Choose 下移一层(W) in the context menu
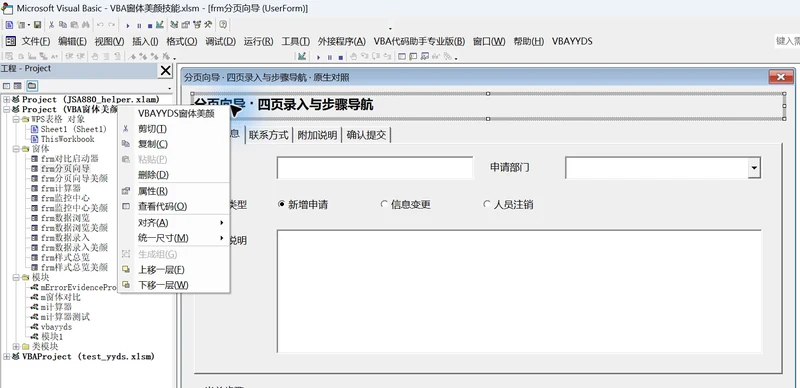 click(x=174, y=285)
